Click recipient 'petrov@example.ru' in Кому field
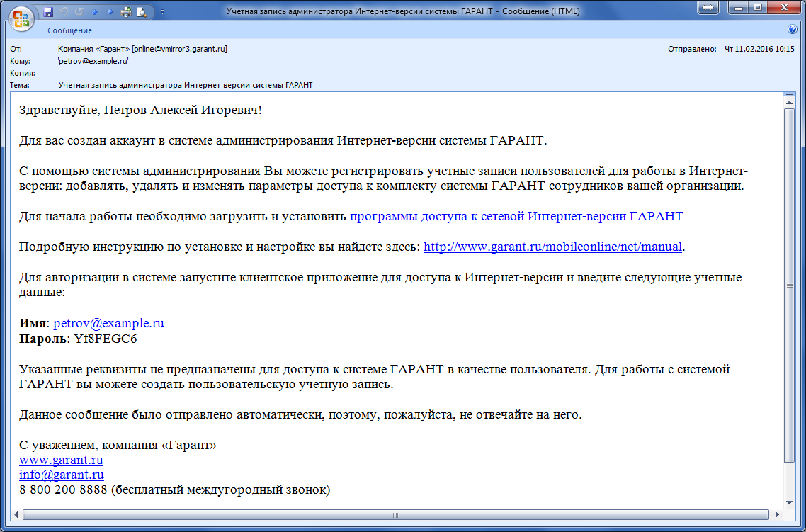806x532 pixels. [x=93, y=61]
